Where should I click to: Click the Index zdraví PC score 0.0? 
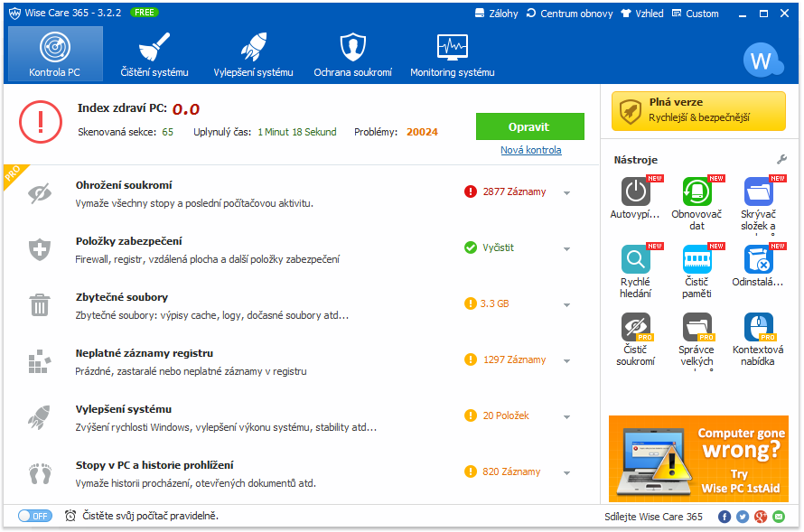tap(185, 109)
